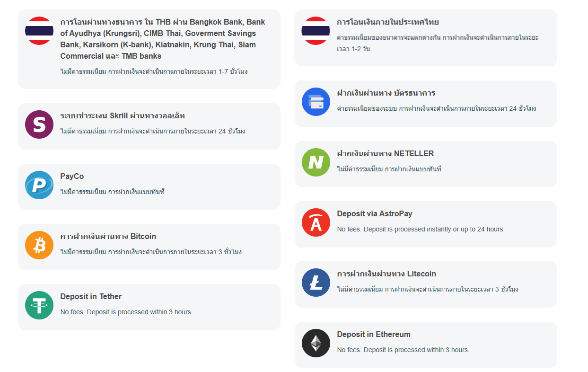Click the PayCo title text

click(x=72, y=177)
